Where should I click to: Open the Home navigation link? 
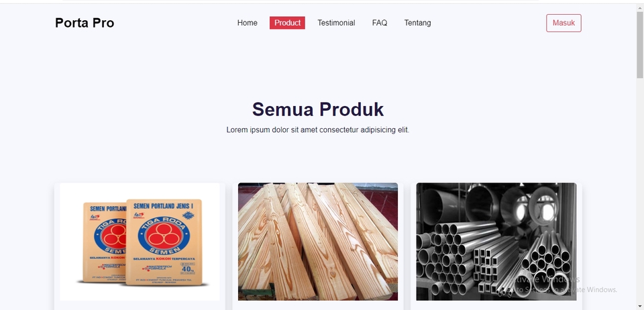click(248, 23)
